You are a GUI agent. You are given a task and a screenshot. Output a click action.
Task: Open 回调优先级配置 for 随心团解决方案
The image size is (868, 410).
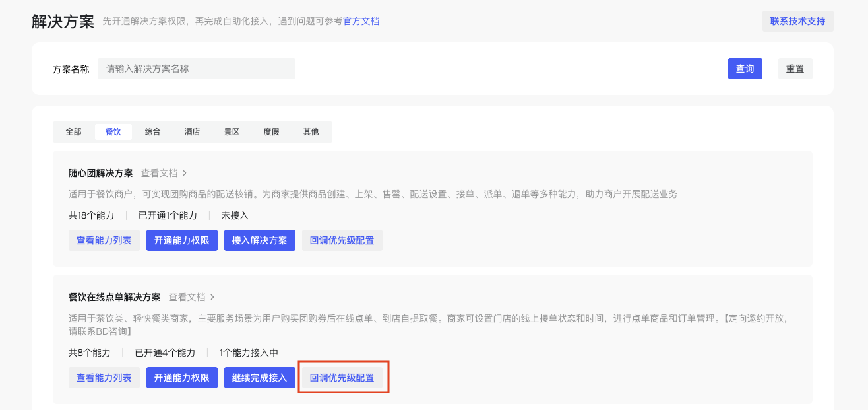342,240
